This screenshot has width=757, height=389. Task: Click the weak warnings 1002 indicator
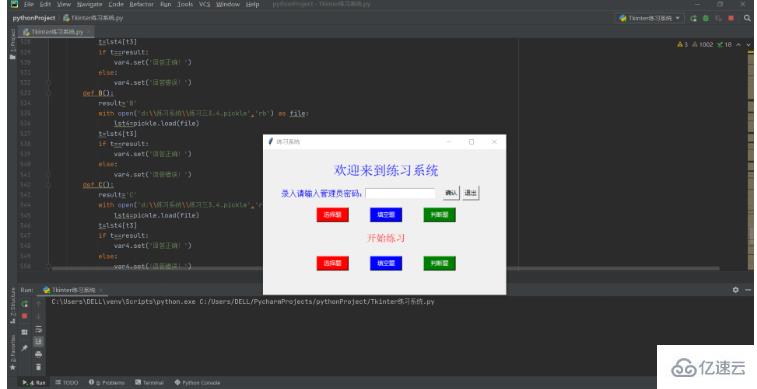pyautogui.click(x=702, y=44)
